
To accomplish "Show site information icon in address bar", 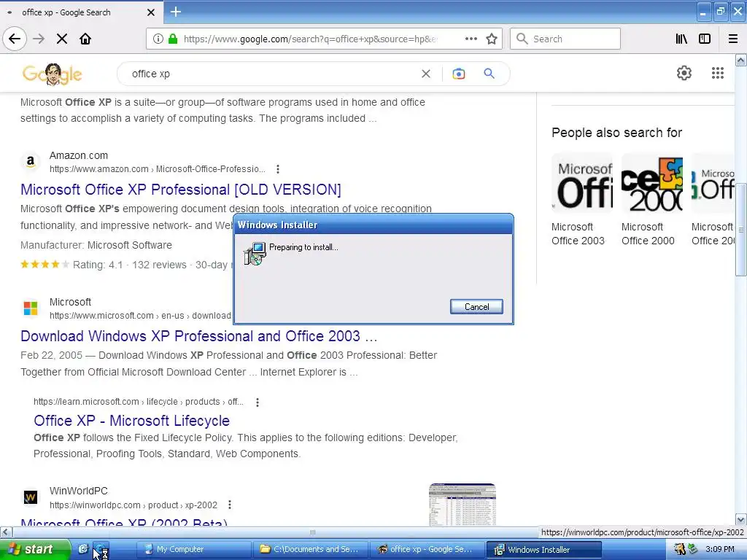I will tap(158, 39).
